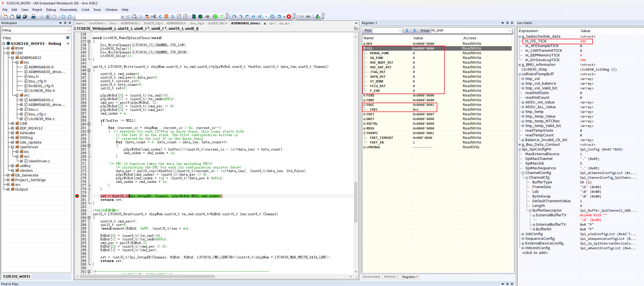Expand g_BMU_informaton in Live Watch

[519, 64]
